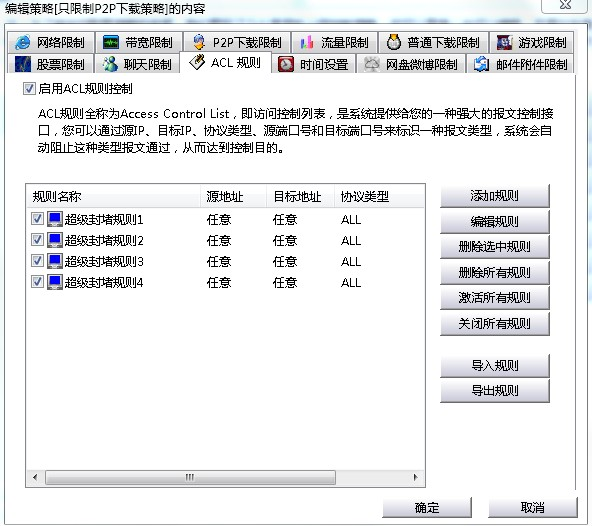Image resolution: width=592 pixels, height=528 pixels.
Task: Click the Internet Explorer icon on 网络限制 tab
Action: pyautogui.click(x=22, y=42)
